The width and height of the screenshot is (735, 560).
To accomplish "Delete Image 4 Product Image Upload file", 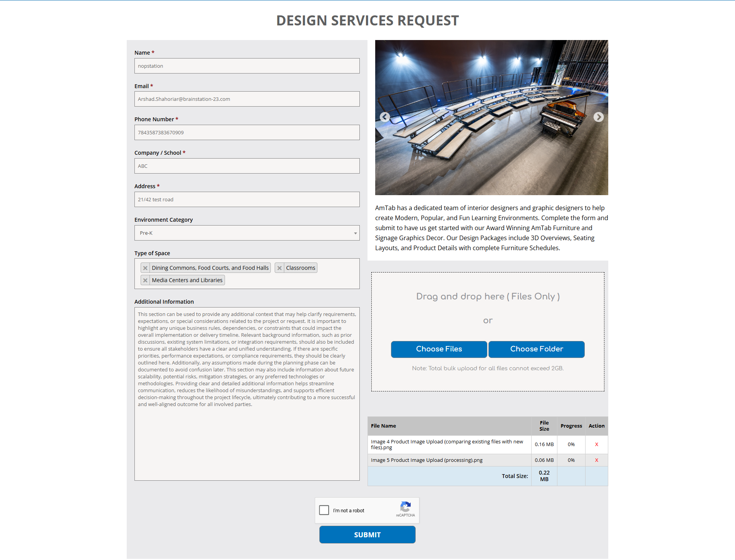I will [x=597, y=445].
